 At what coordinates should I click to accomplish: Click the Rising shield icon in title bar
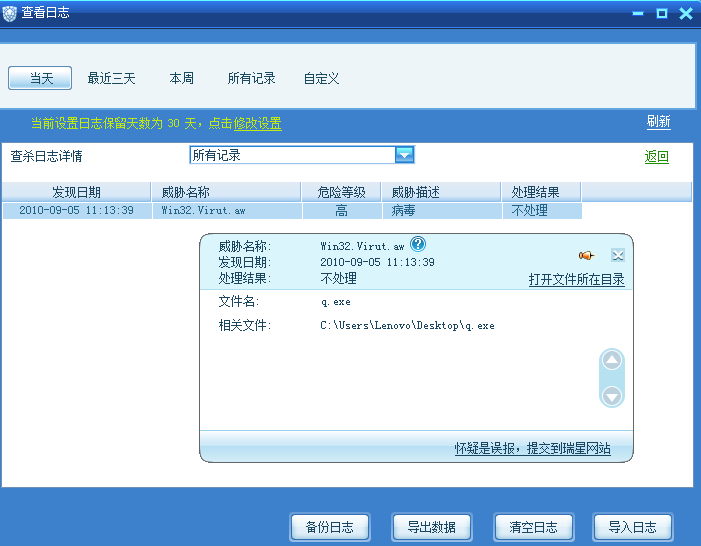(x=9, y=13)
